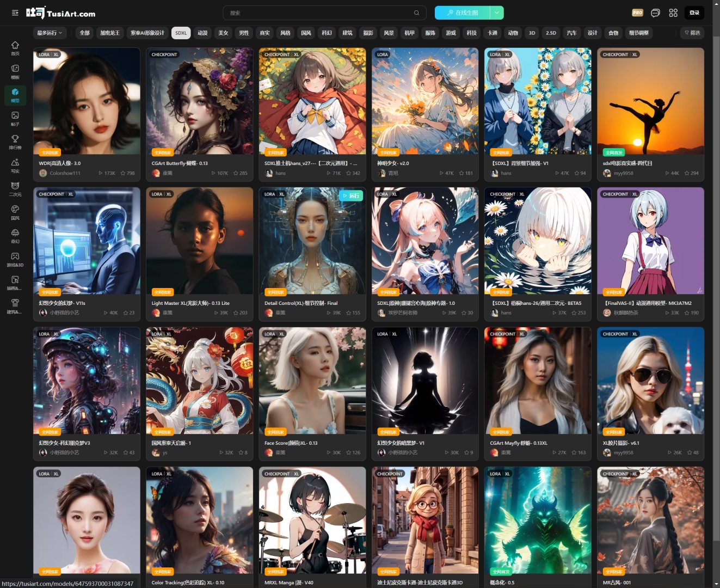Click the 在线生图 generate button
Screen dimensions: 720x588
(x=463, y=13)
